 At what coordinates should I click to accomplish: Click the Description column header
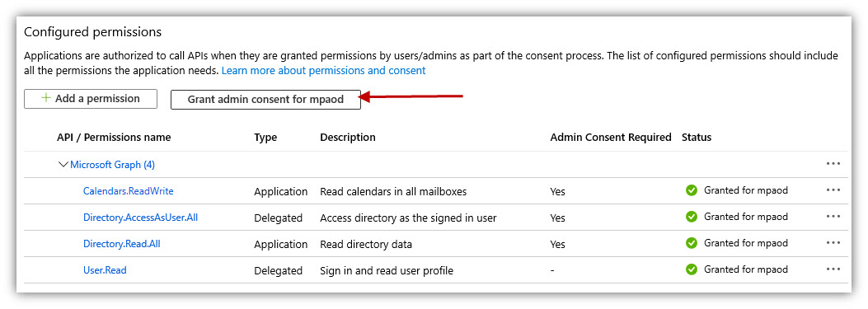(x=348, y=138)
